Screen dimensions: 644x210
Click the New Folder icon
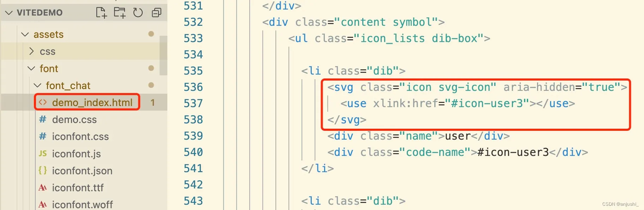[x=120, y=13]
